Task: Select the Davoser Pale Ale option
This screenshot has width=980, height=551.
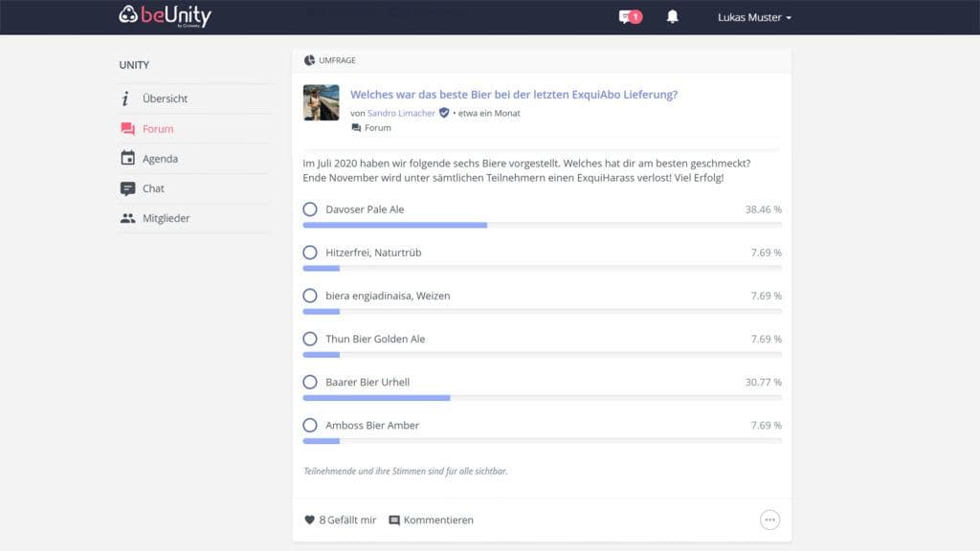Action: pos(310,209)
